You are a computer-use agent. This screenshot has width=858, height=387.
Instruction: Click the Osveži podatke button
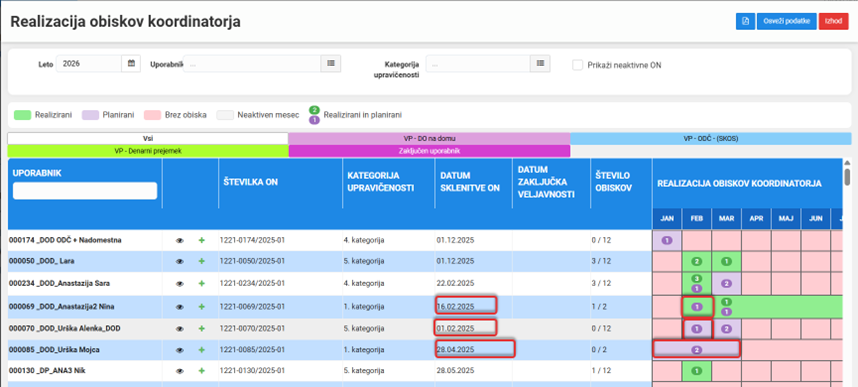(786, 21)
